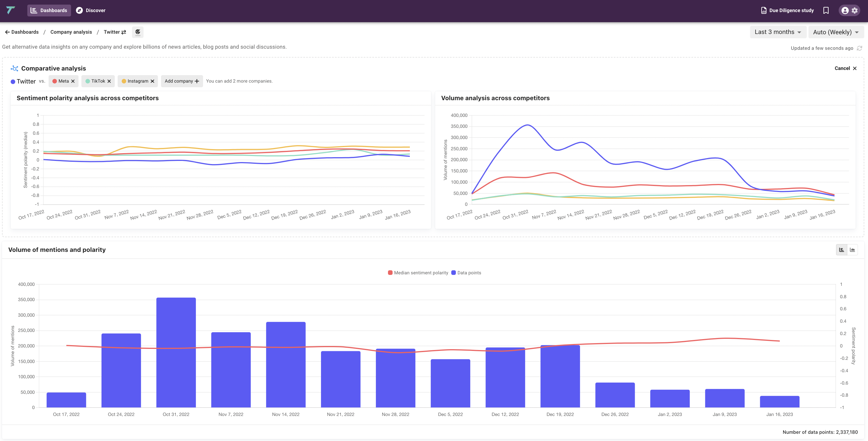This screenshot has height=441, width=868.
Task: Open the Dashboards tab in top navigation
Action: (x=49, y=10)
